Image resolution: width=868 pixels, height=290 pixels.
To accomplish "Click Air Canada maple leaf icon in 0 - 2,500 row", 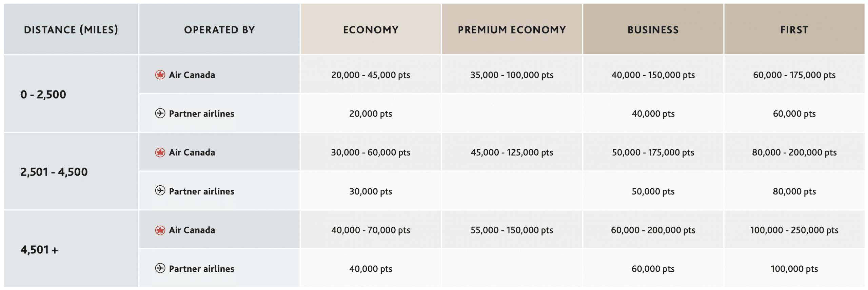I will tap(160, 75).
